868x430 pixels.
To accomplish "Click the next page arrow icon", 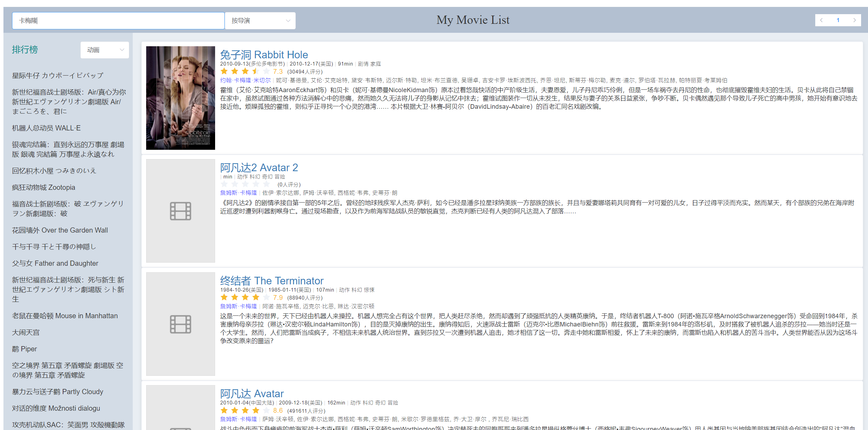I will tap(854, 20).
